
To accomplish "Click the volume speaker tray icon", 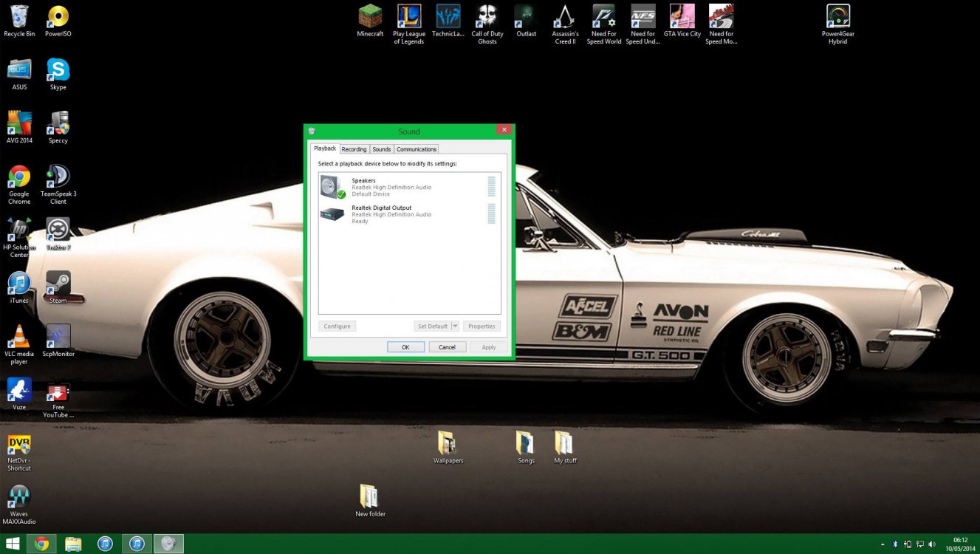I will click(932, 544).
